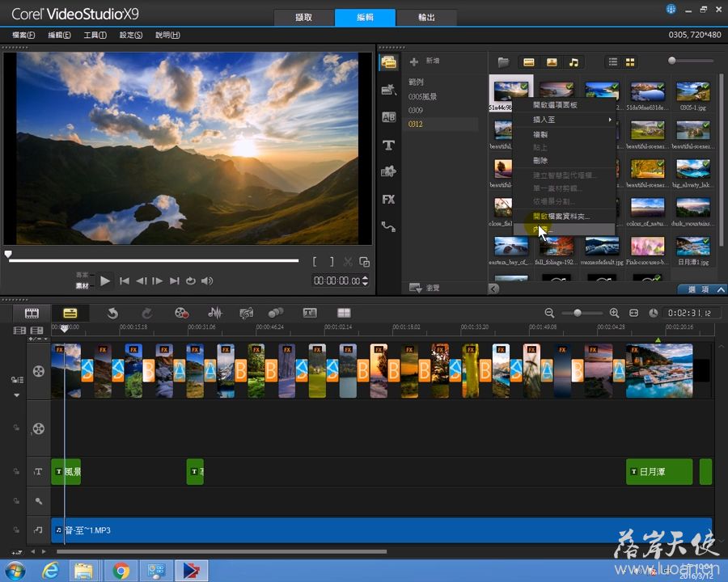
Task: Click enlarge preview window icon
Action: (x=365, y=262)
